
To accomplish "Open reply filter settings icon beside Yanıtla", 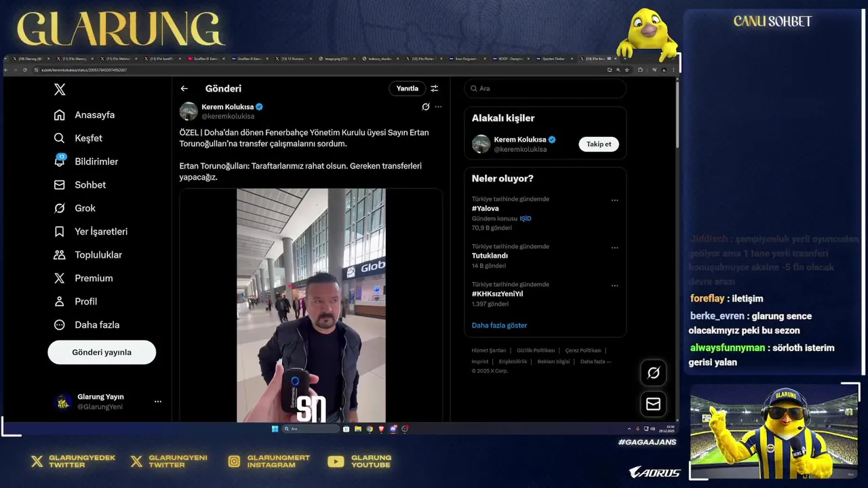I will [x=435, y=89].
